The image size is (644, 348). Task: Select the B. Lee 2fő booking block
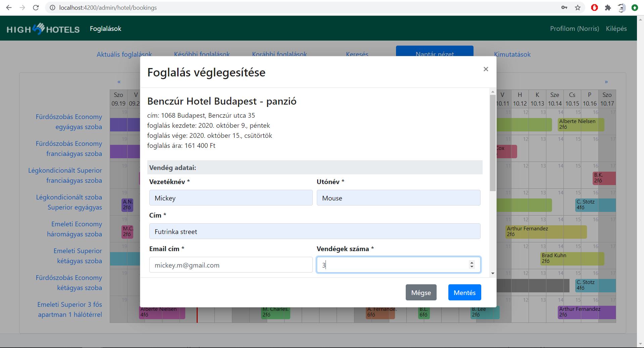[x=485, y=313]
